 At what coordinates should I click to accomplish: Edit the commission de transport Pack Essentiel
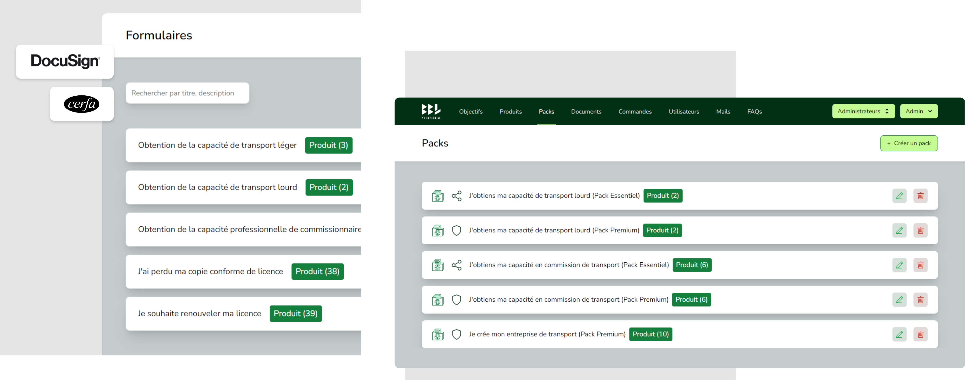pos(899,265)
